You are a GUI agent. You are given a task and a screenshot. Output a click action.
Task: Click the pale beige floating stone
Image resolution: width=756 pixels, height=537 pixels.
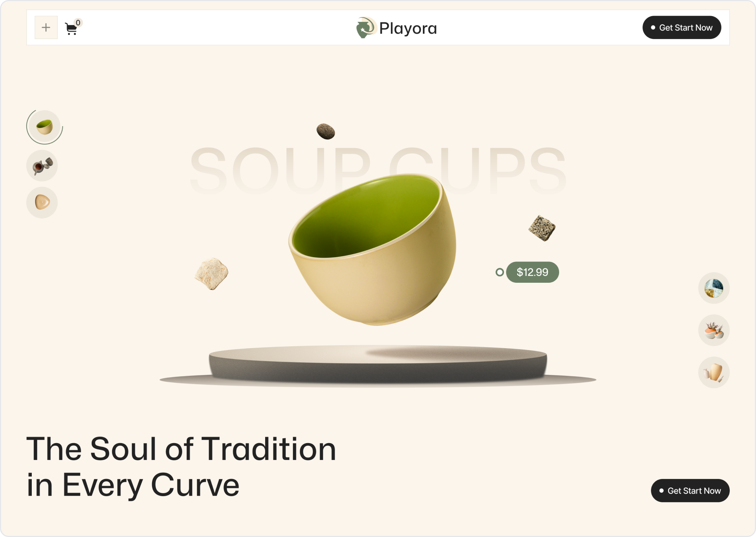tap(211, 274)
